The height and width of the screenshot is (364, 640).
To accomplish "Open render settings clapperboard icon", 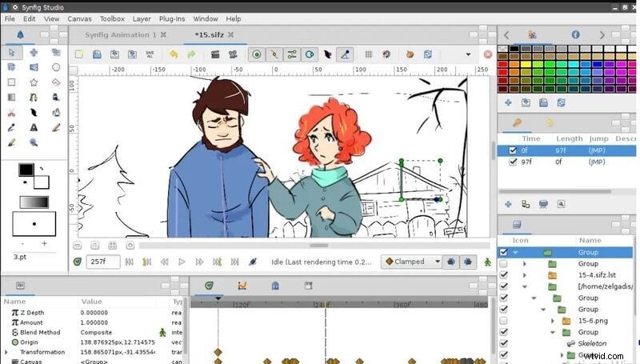I will click(x=215, y=54).
